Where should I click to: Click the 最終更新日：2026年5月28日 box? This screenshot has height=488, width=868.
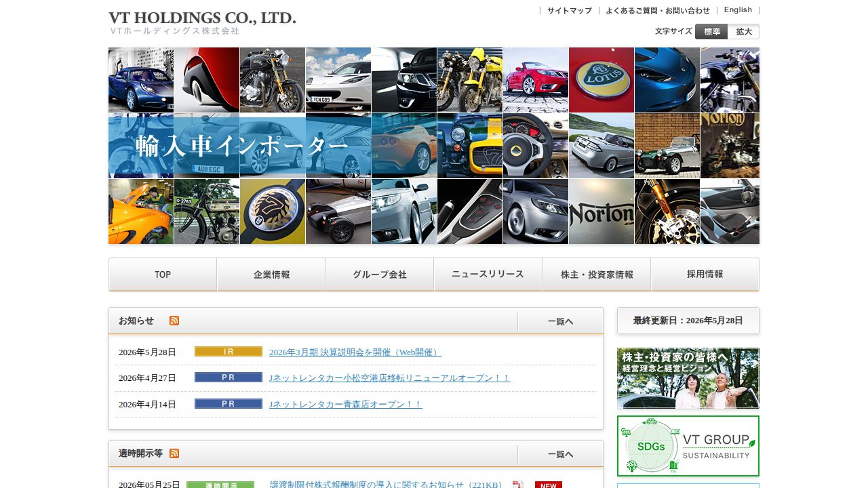click(688, 321)
